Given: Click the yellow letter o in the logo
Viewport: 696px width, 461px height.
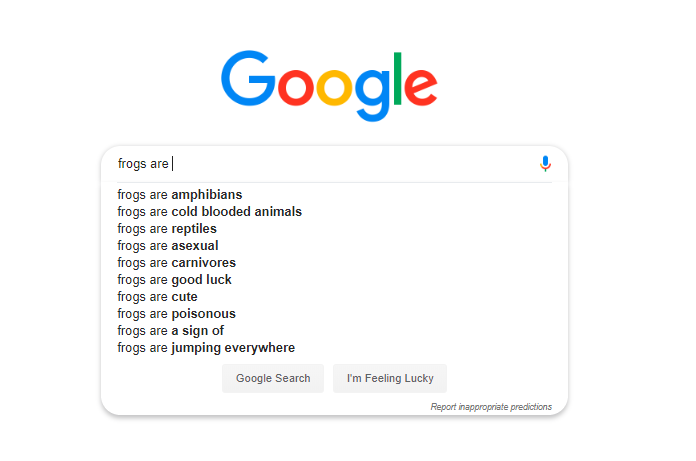Looking at the screenshot, I should pyautogui.click(x=334, y=87).
